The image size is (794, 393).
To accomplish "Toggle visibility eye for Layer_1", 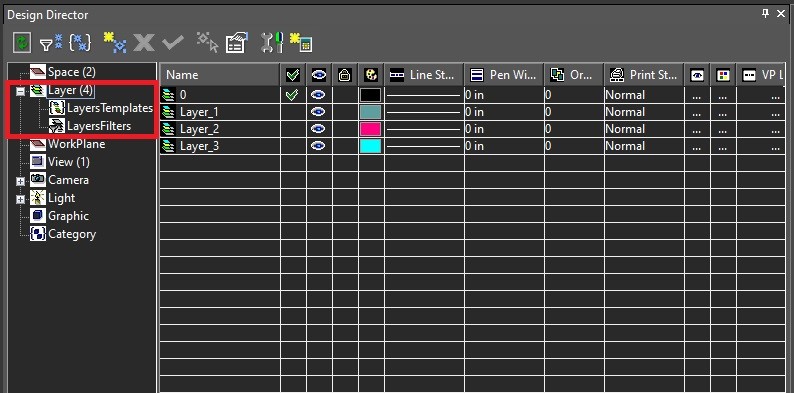I will pos(319,112).
